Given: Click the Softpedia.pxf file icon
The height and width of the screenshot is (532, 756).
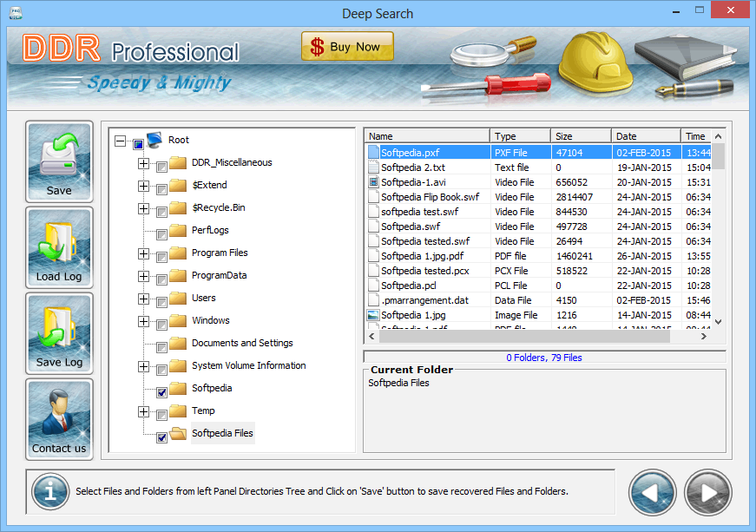Looking at the screenshot, I should tap(373, 153).
